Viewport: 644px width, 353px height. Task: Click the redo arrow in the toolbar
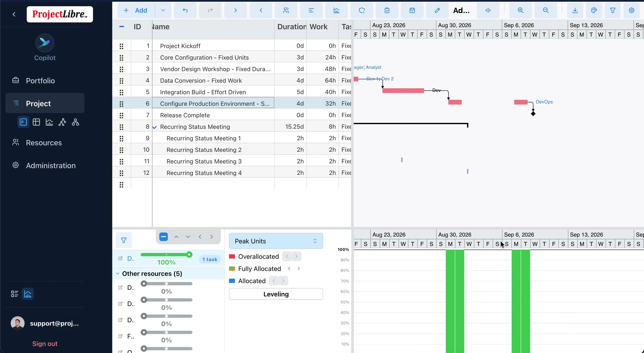tap(210, 10)
